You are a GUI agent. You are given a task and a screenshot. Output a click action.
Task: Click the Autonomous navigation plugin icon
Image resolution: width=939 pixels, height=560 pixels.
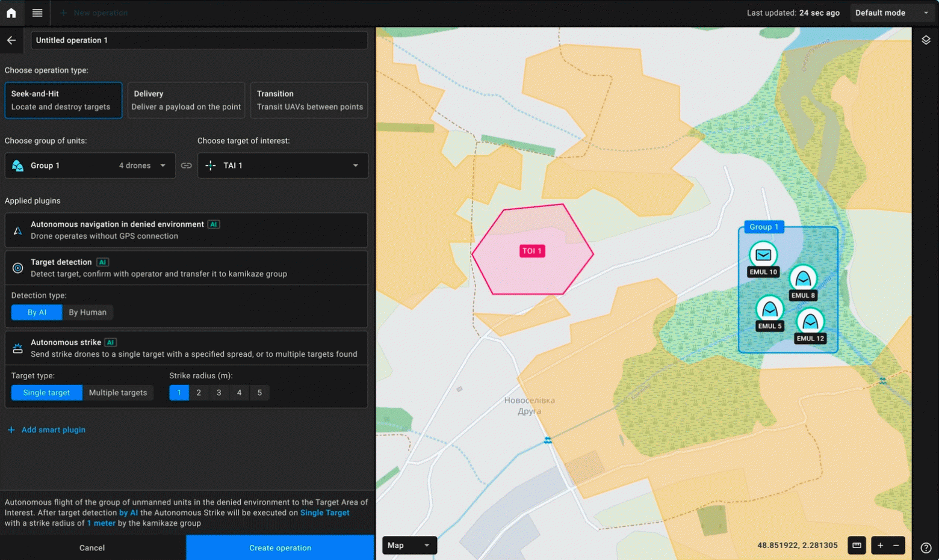click(x=17, y=230)
